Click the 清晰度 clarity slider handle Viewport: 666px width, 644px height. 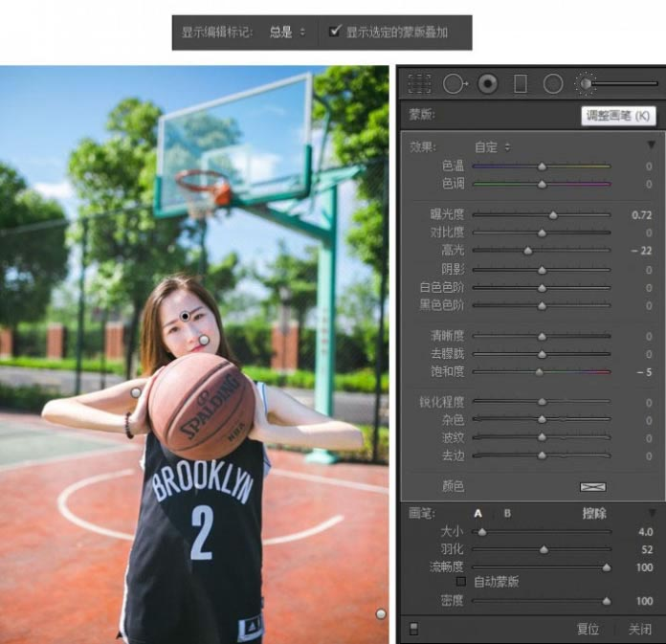click(542, 337)
